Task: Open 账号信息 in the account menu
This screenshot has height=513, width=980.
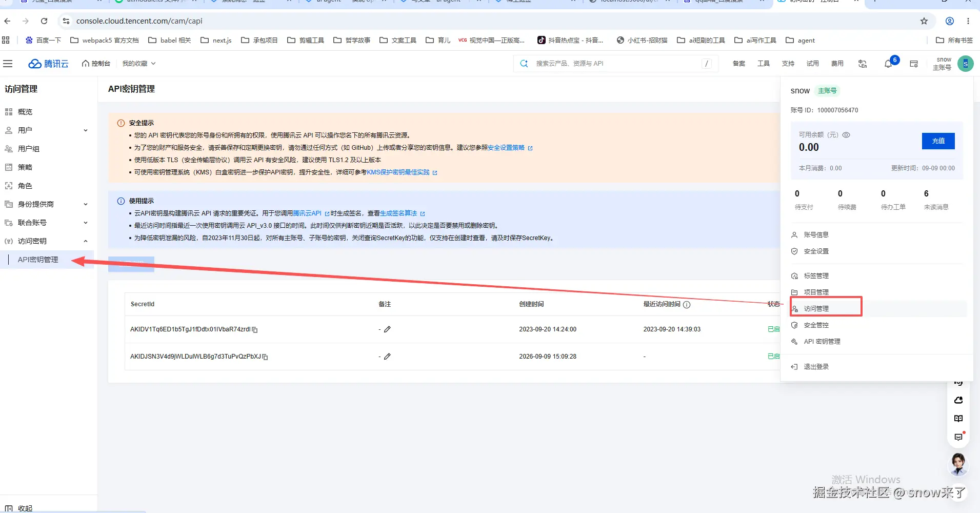Action: tap(816, 235)
